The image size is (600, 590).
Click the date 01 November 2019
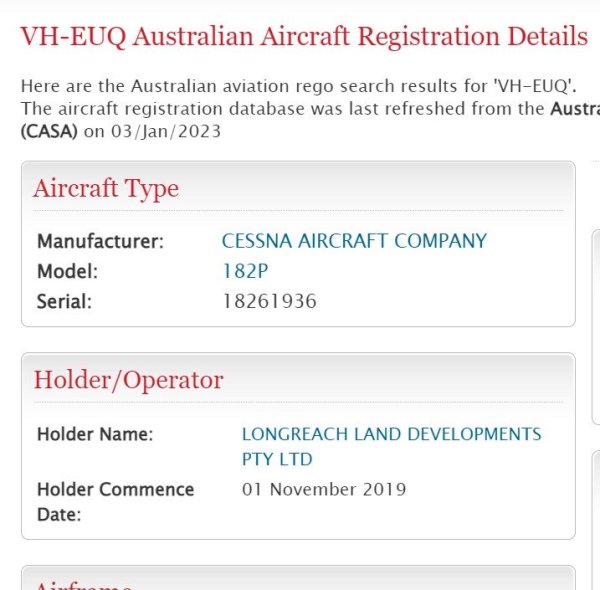click(324, 489)
